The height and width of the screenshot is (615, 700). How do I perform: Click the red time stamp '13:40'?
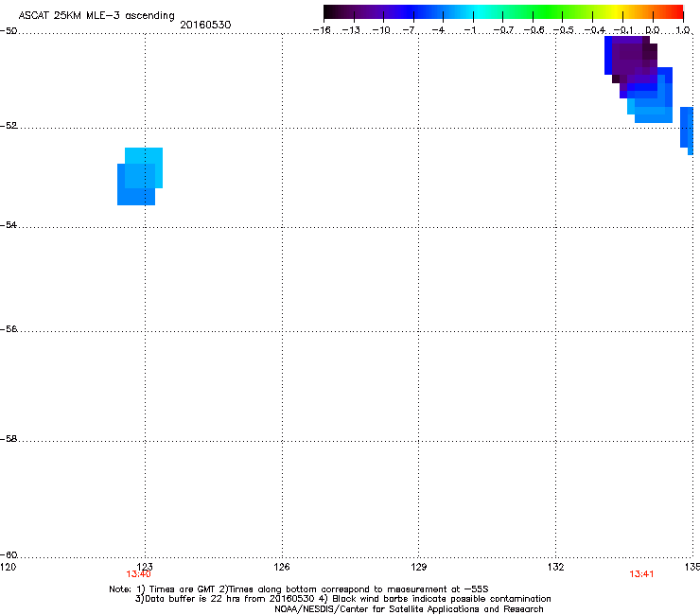[x=138, y=574]
